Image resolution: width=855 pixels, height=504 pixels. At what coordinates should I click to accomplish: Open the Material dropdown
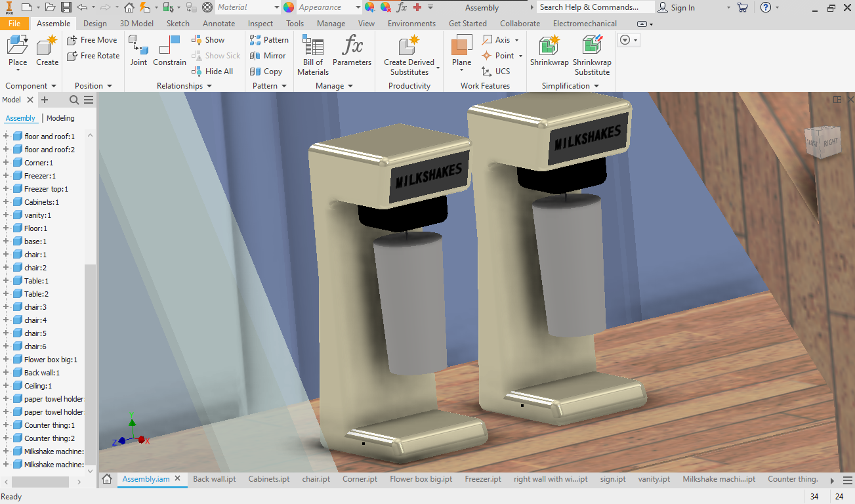[275, 7]
